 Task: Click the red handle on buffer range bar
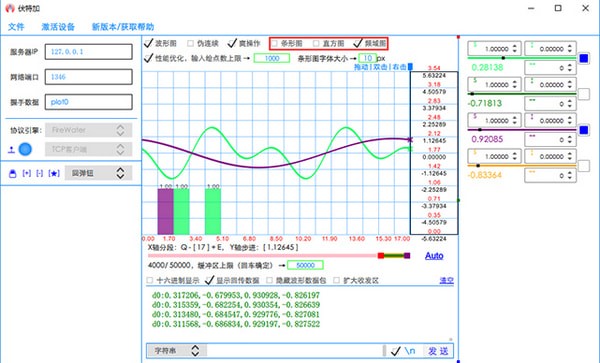pos(381,256)
